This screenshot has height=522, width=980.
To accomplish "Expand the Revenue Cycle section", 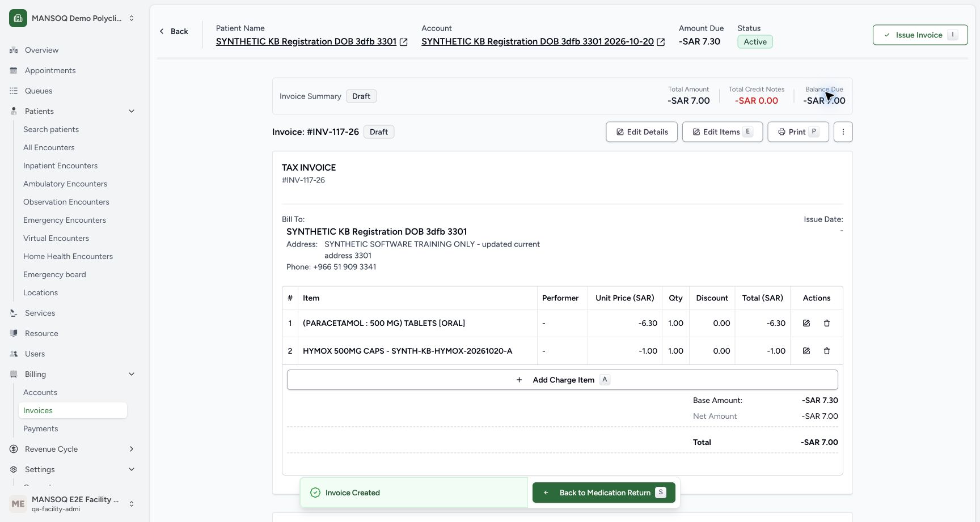I will (x=132, y=449).
